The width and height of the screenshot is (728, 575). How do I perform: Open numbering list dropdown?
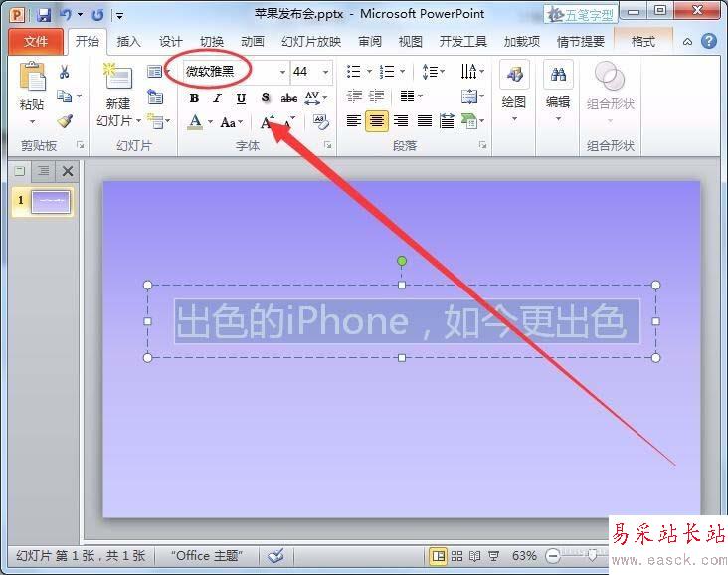coord(402,72)
